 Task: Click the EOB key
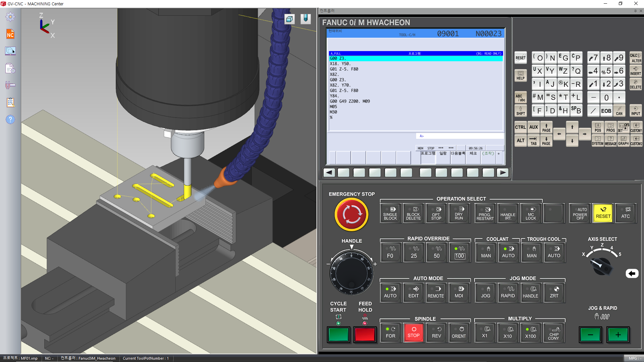606,110
